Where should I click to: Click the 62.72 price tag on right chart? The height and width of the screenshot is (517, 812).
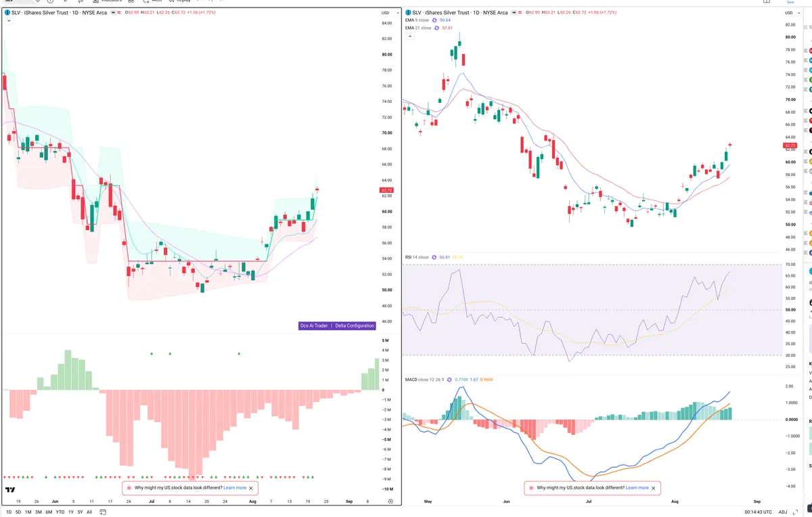790,145
